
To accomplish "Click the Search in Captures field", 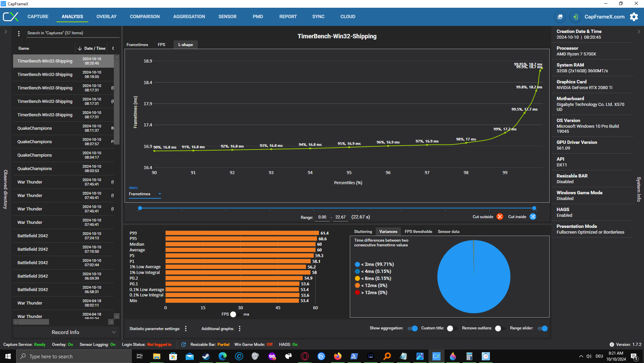I will [x=72, y=33].
